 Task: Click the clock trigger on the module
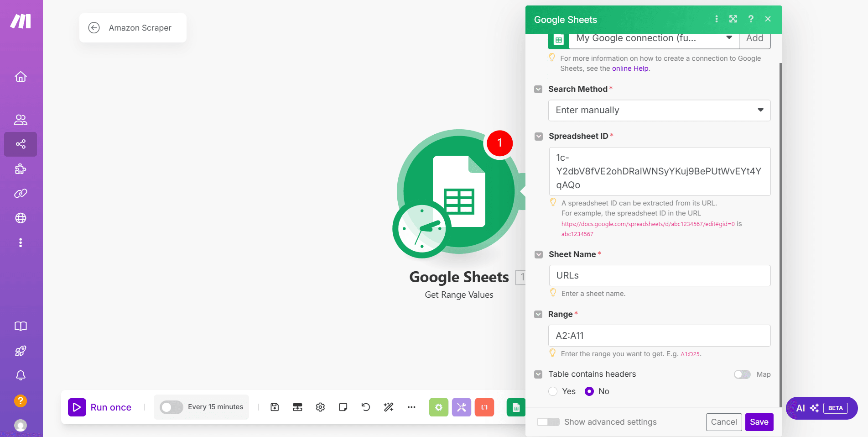(x=421, y=230)
